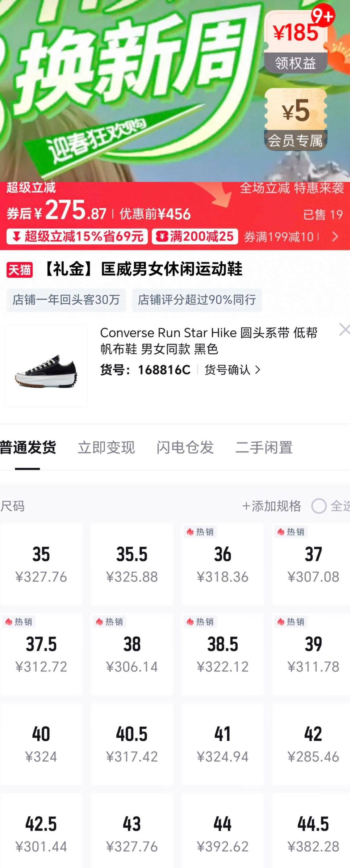Tap the 店铺一年回头客30万 shop tag
This screenshot has width=350, height=868.
pos(66,300)
